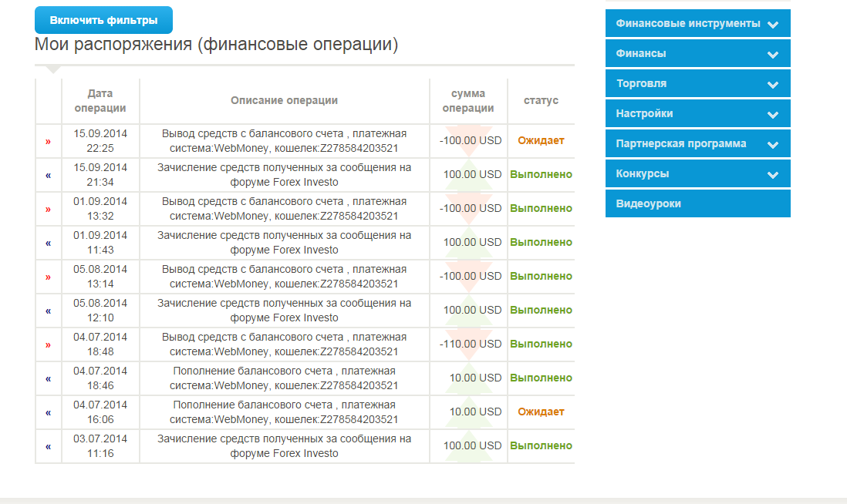Open the Партнерская программа menu item
847x504 pixels.
[x=697, y=144]
